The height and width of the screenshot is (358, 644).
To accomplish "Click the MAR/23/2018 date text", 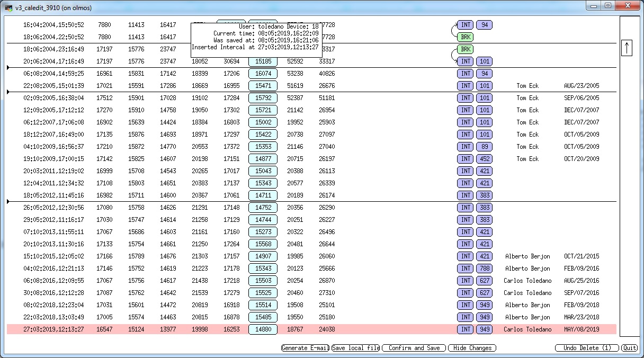I will 582,317.
